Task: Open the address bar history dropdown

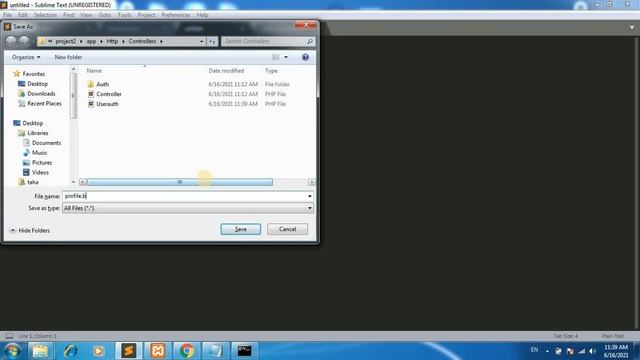Action: pyautogui.click(x=201, y=41)
